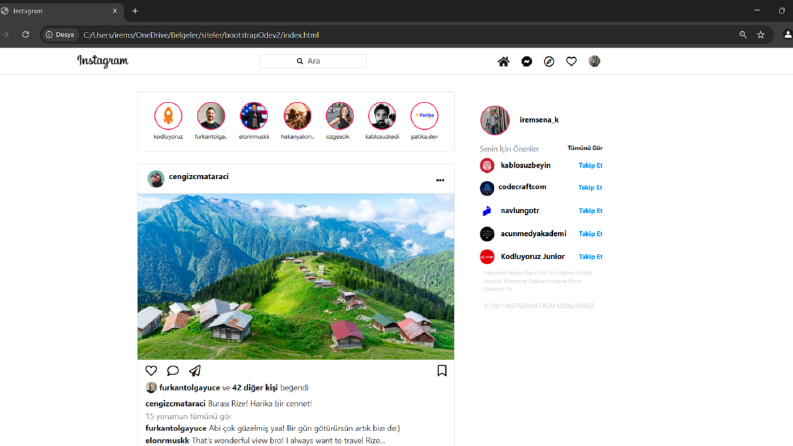Open codecraftcom suggested profile name
The width and height of the screenshot is (793, 446).
[522, 187]
